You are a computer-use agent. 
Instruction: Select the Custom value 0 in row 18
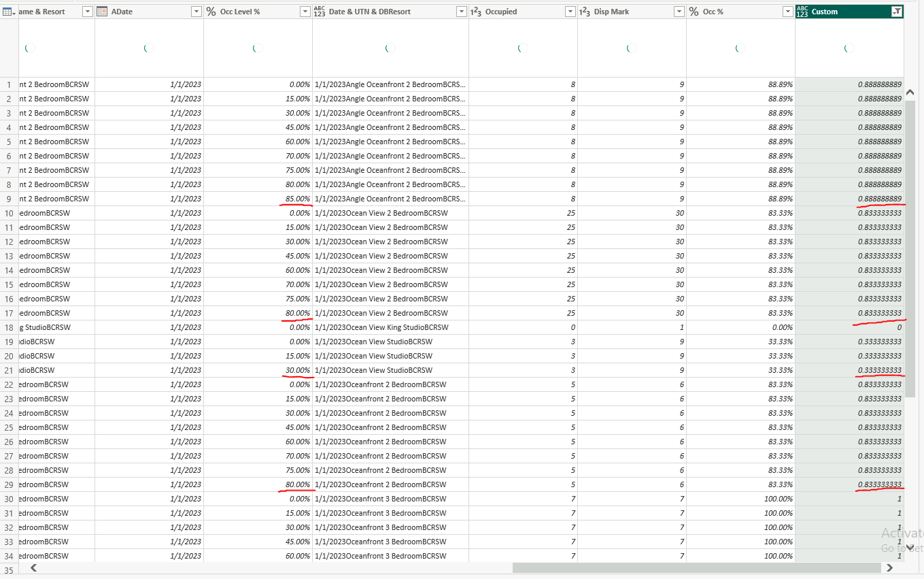pyautogui.click(x=849, y=327)
